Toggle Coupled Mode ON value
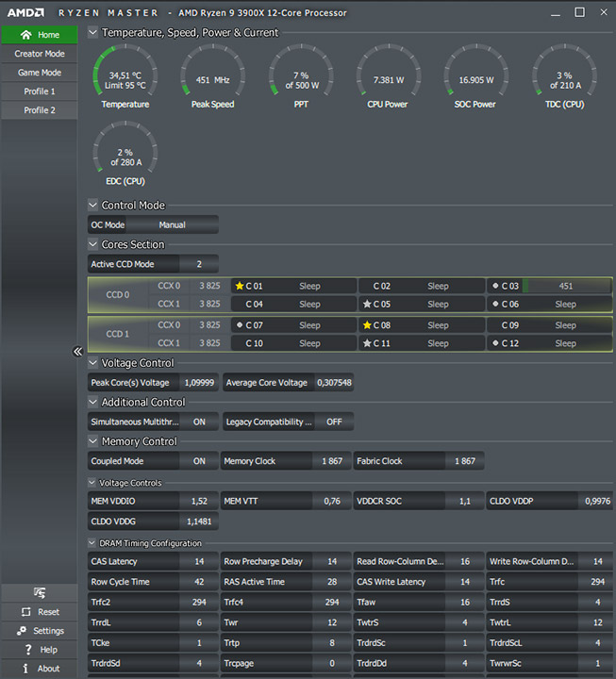This screenshot has height=679, width=616. tap(199, 461)
